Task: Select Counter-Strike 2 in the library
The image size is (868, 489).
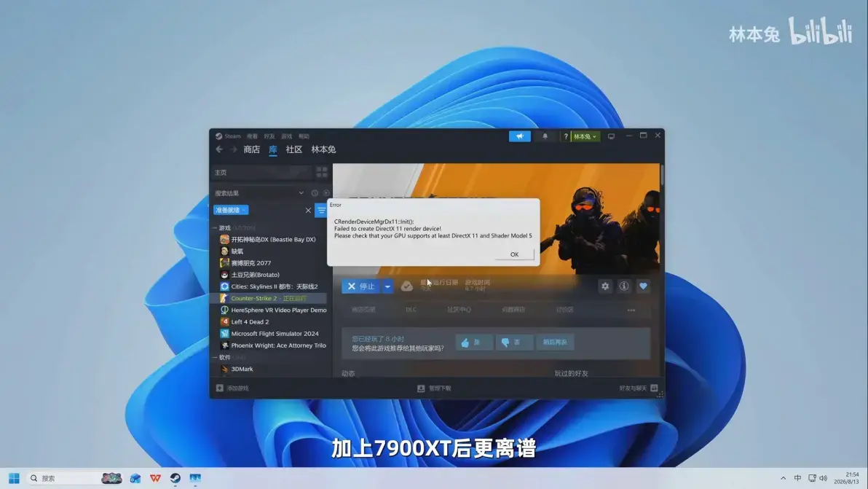Action: (x=269, y=299)
